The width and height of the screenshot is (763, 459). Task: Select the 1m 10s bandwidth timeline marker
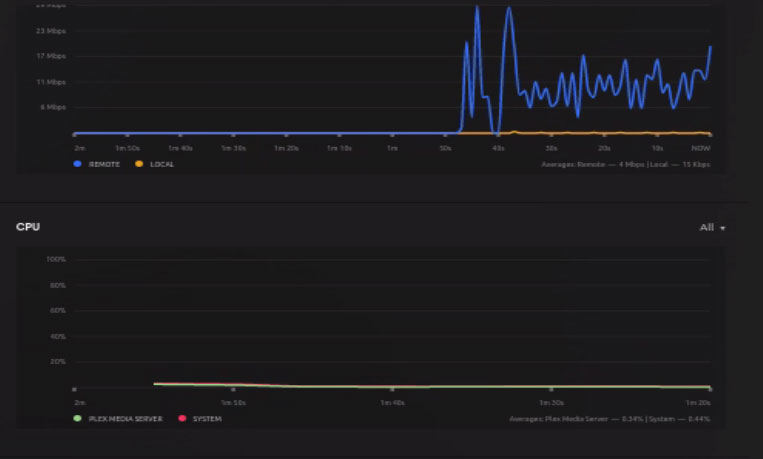[x=339, y=148]
